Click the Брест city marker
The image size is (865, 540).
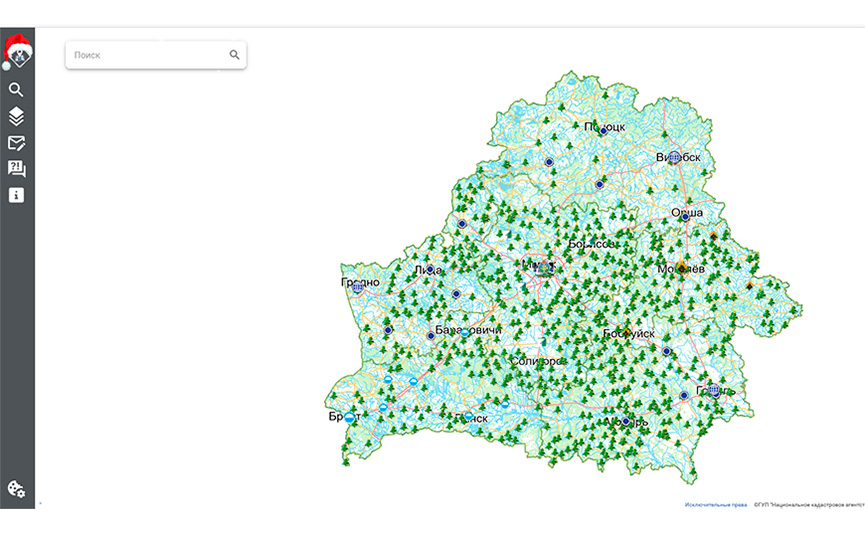pyautogui.click(x=349, y=418)
